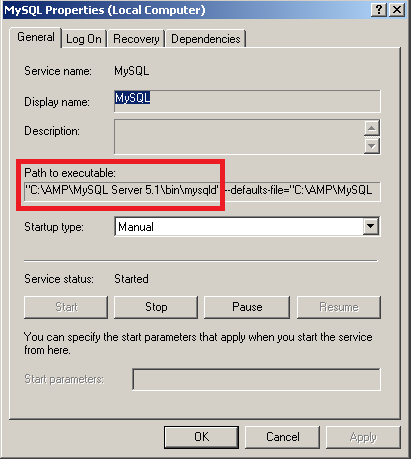The height and width of the screenshot is (459, 411).
Task: Switch to the General tab
Action: [x=36, y=37]
